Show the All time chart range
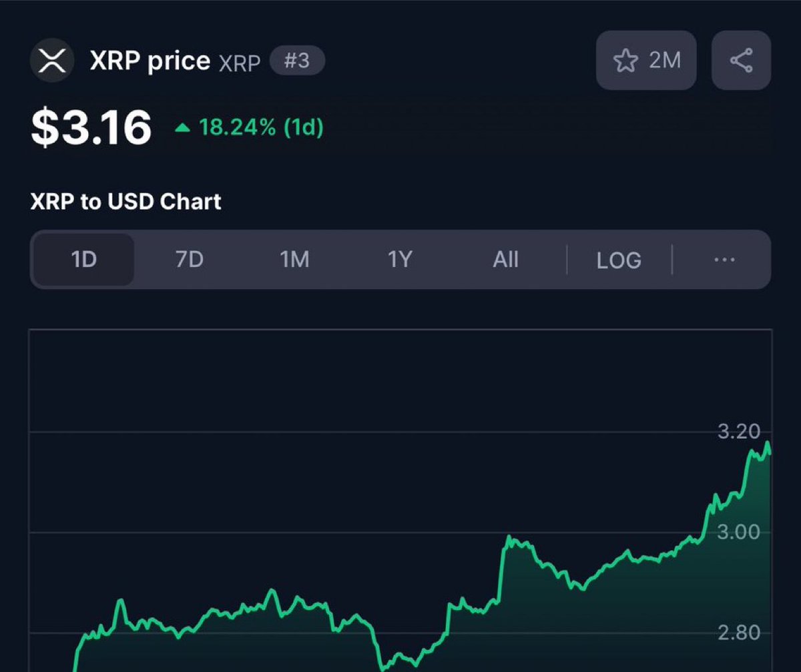Viewport: 801px width, 672px height. (505, 260)
